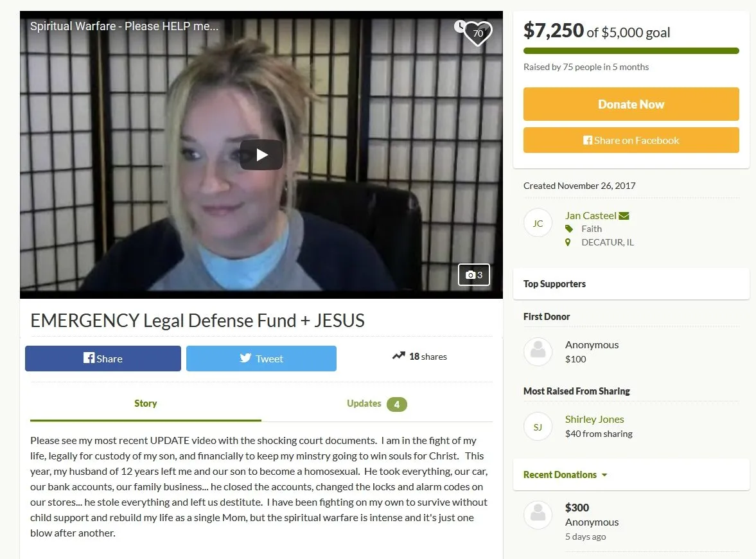Click the green fundraising progress bar

coord(631,51)
